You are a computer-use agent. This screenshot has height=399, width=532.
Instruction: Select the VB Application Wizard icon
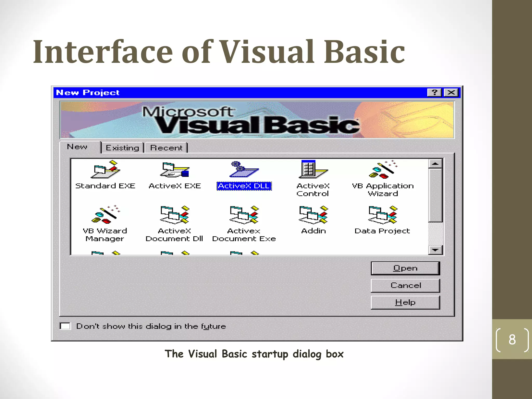click(383, 169)
